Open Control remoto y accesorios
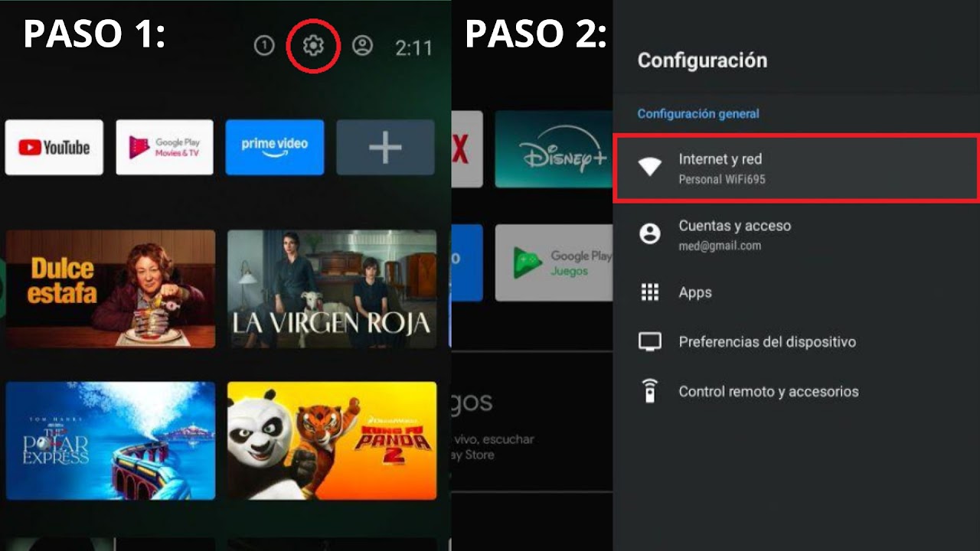Image resolution: width=980 pixels, height=551 pixels. pyautogui.click(x=769, y=391)
